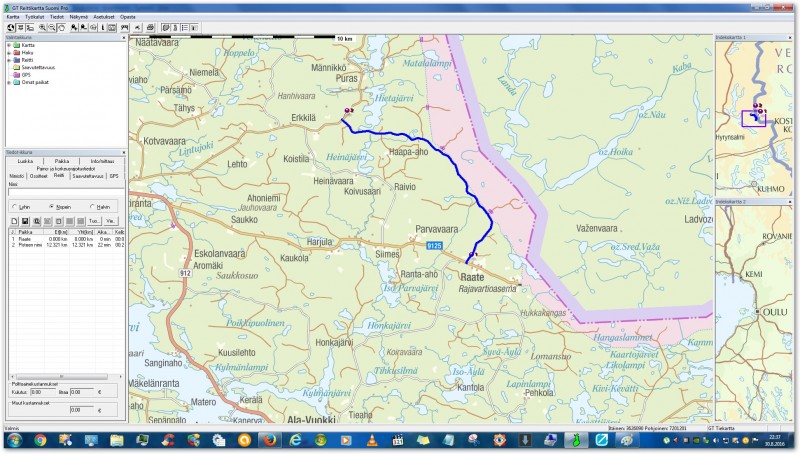800x454 pixels.
Task: Expand the Omat paikat tree node
Action: tap(8, 82)
